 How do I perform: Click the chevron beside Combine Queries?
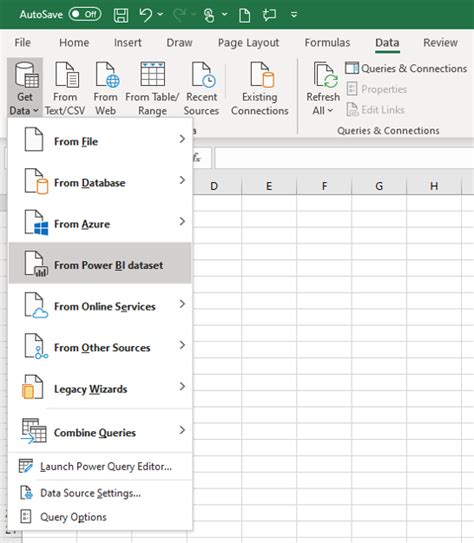pyautogui.click(x=182, y=430)
